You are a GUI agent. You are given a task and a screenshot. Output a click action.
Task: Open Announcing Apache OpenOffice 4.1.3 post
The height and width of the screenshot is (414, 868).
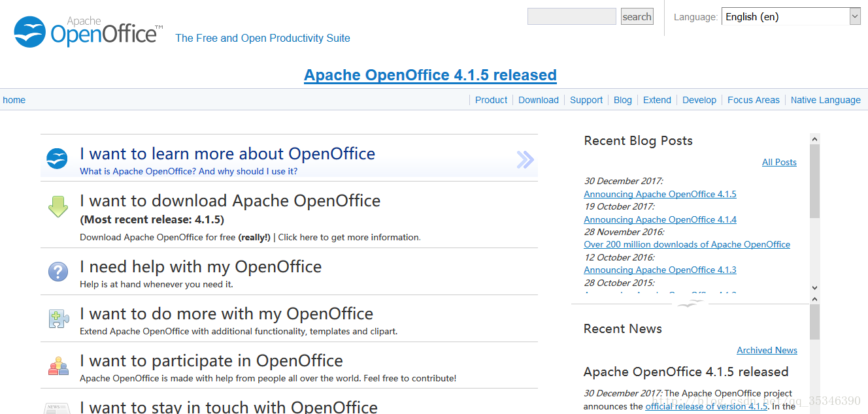pyautogui.click(x=660, y=270)
